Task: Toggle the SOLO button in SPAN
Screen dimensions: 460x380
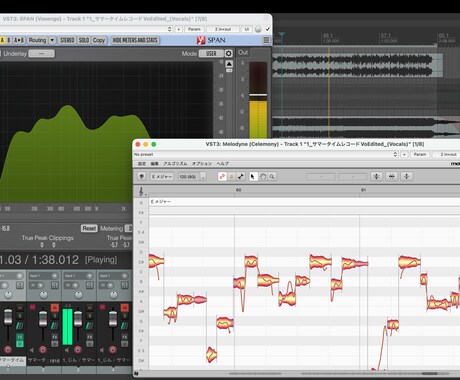Action: click(84, 40)
